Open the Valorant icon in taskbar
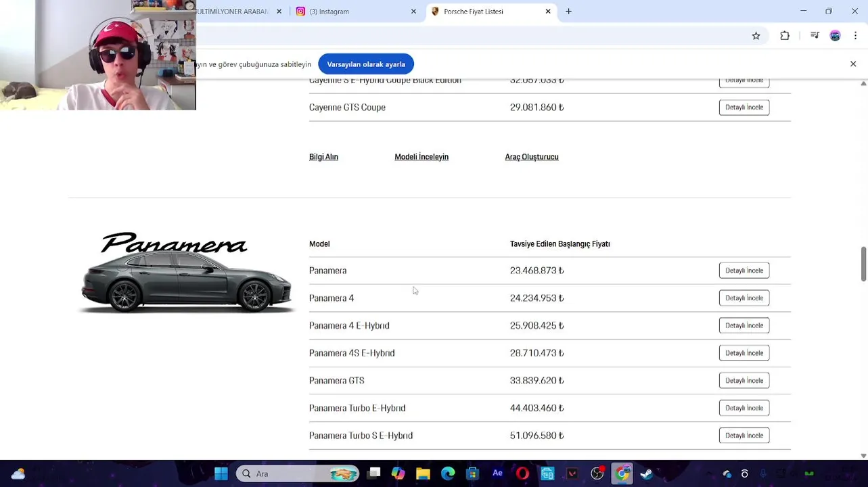This screenshot has height=487, width=868. [x=572, y=474]
